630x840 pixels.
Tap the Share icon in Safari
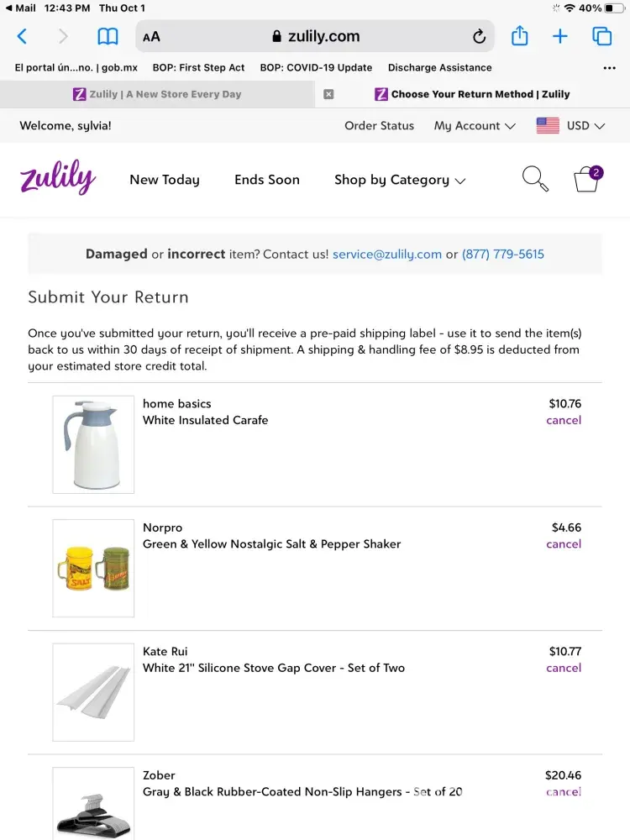click(520, 36)
